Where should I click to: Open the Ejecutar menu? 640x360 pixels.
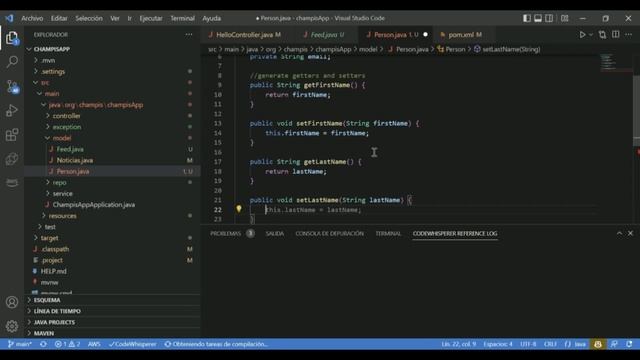[x=151, y=18]
